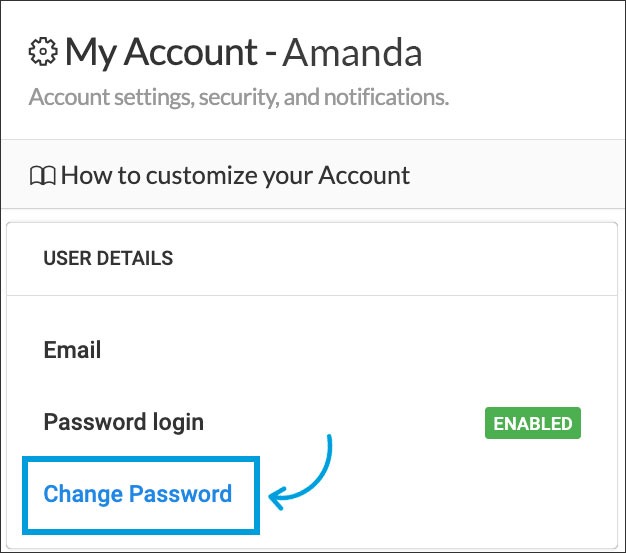Click the arrowhead pointing at Change Password
The height and width of the screenshot is (553, 626).
tap(275, 493)
